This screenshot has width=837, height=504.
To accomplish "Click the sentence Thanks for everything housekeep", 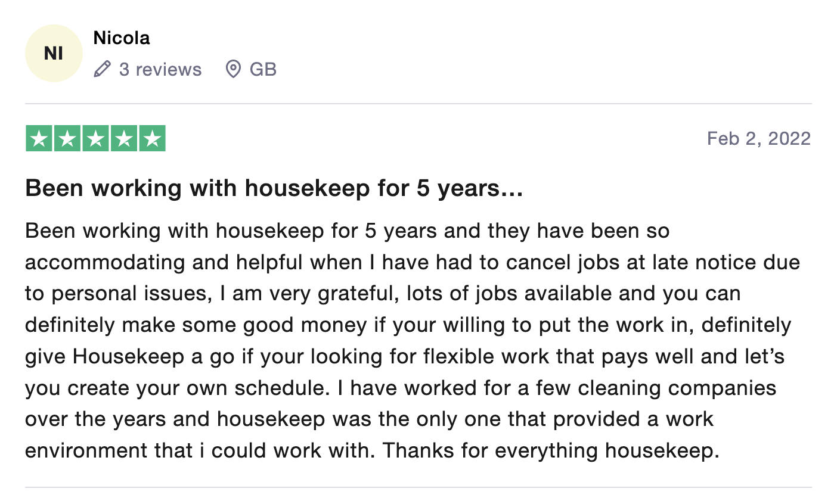I will [x=551, y=450].
